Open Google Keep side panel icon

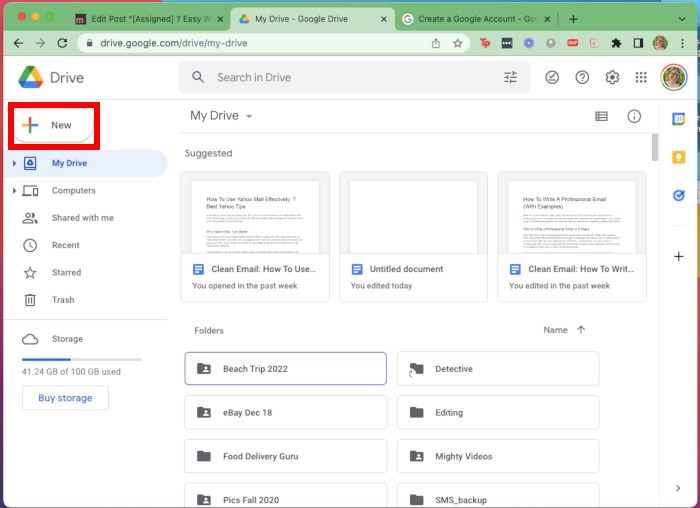point(679,157)
